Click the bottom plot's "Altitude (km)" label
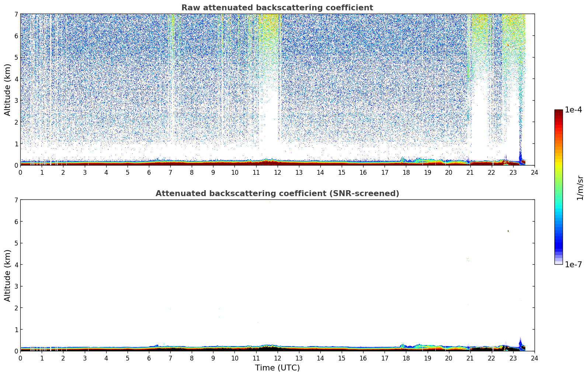The image size is (588, 376). (x=7, y=275)
